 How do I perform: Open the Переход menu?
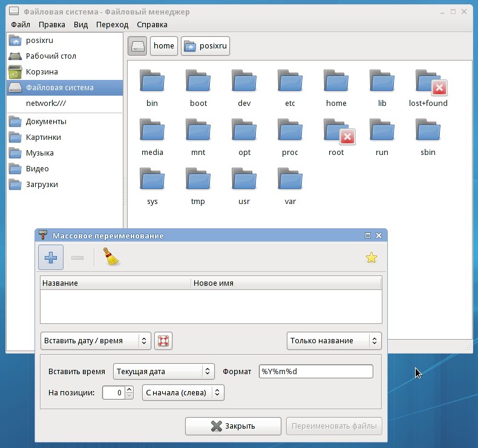[112, 25]
